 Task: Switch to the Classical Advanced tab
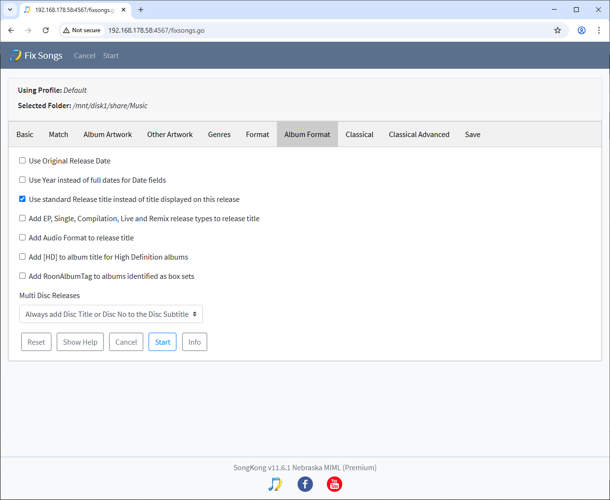coord(419,134)
